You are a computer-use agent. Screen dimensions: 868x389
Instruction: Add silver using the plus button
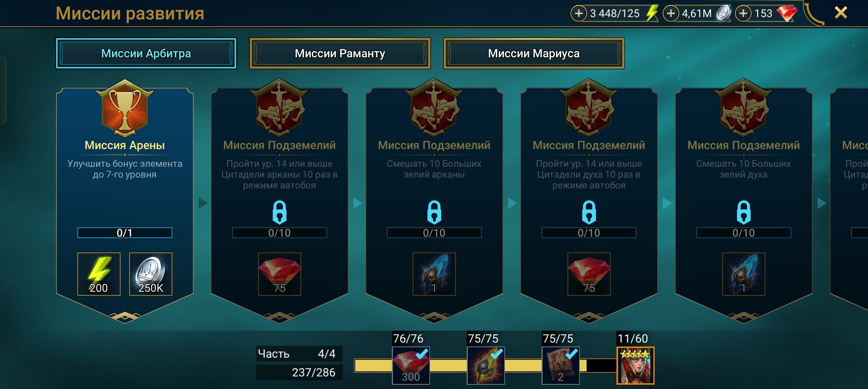click(670, 14)
